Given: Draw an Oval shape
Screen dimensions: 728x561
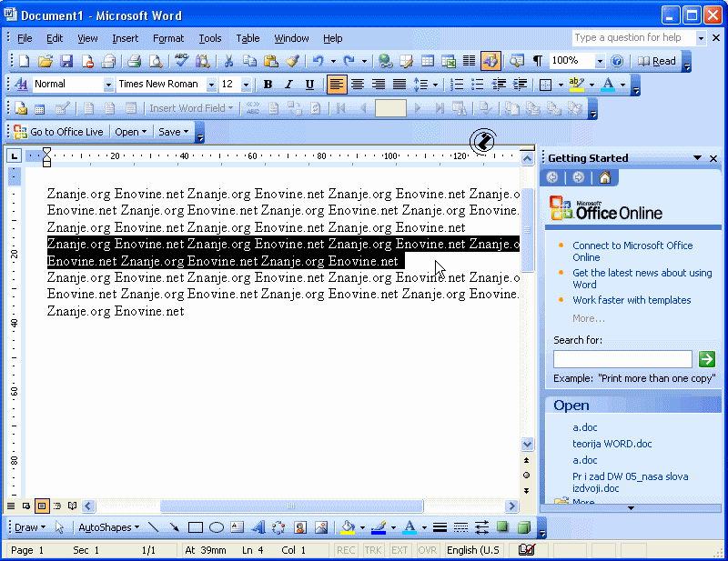Looking at the screenshot, I should tap(217, 527).
